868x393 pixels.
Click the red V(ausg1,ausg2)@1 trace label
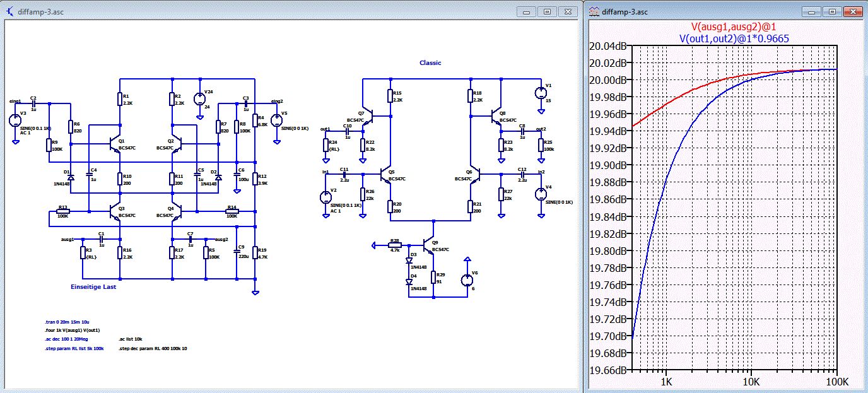(x=733, y=27)
